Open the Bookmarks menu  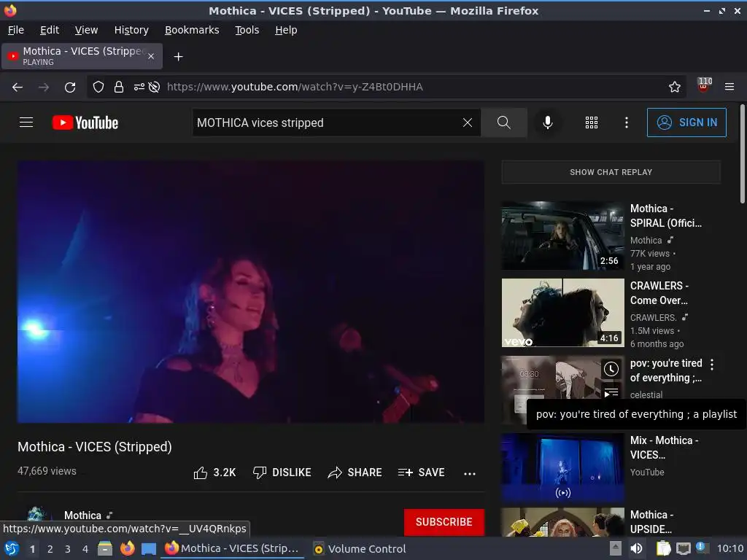(x=192, y=30)
